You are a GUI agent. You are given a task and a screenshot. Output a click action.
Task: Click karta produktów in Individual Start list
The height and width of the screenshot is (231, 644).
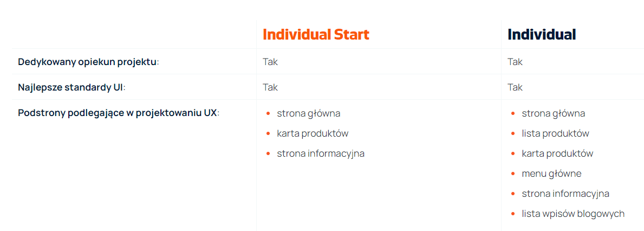pyautogui.click(x=313, y=133)
